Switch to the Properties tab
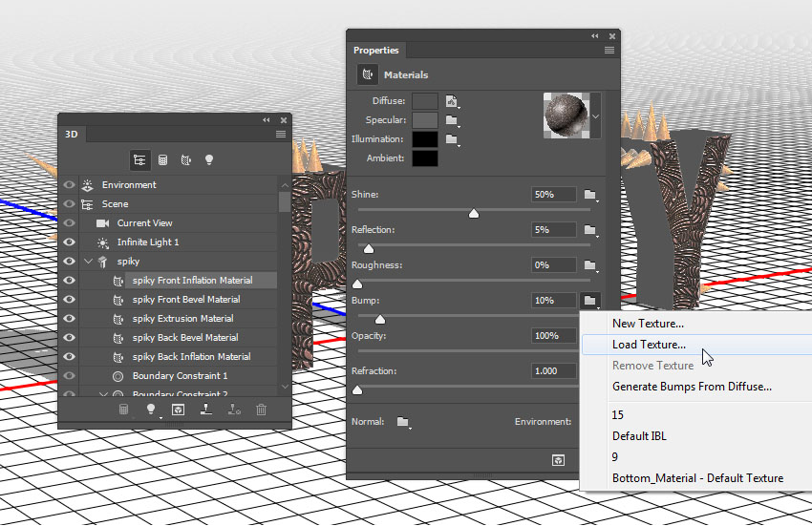812x526 pixels. (376, 51)
